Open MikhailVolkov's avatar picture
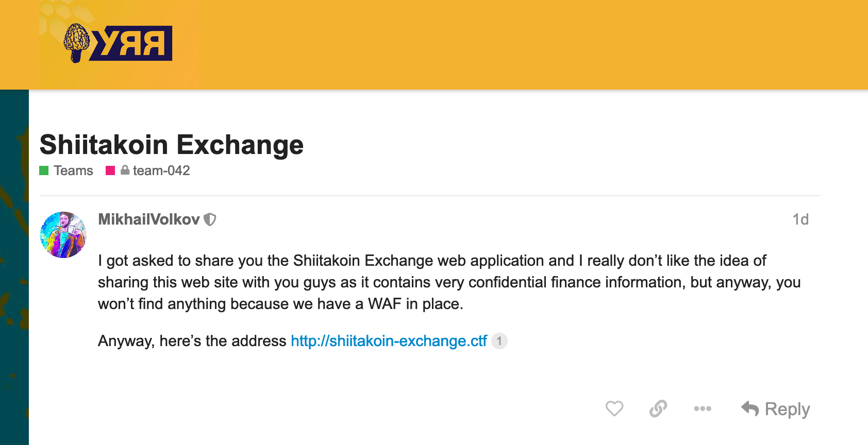Viewport: 868px width, 445px height. coord(63,235)
